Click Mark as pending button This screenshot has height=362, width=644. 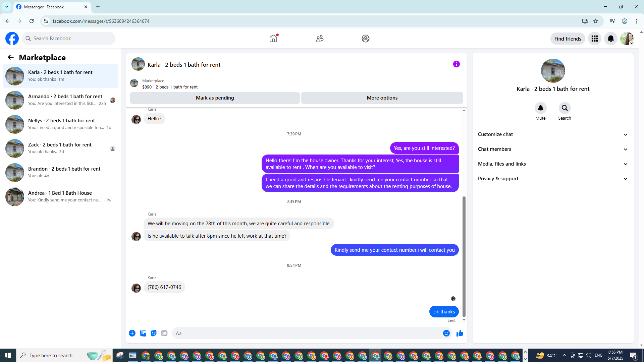click(x=215, y=98)
